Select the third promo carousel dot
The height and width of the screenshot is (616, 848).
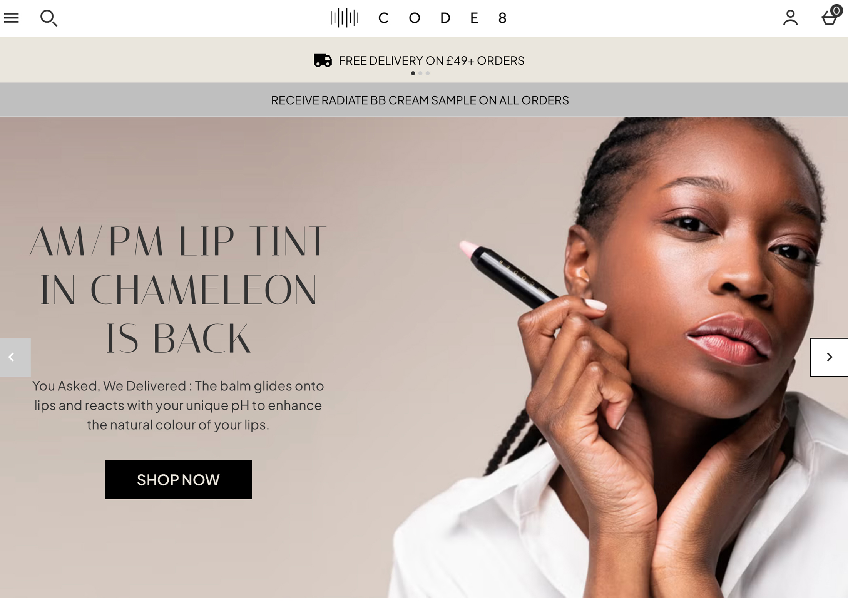[428, 73]
